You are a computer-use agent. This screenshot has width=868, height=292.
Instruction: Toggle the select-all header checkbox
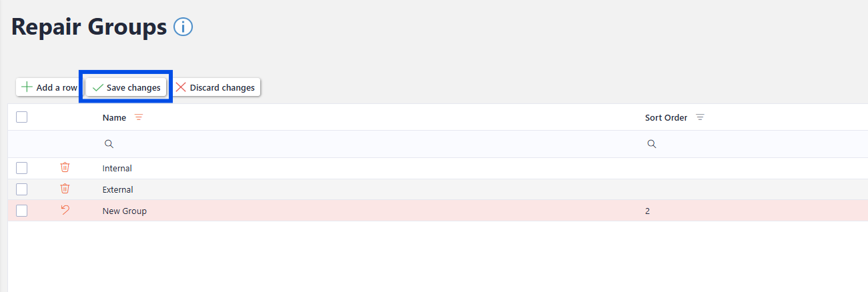[21, 117]
